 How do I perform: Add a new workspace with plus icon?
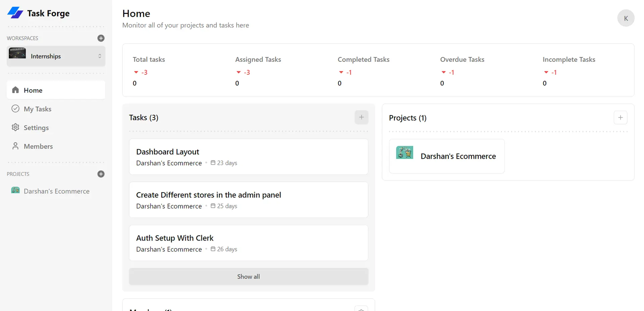tap(101, 38)
